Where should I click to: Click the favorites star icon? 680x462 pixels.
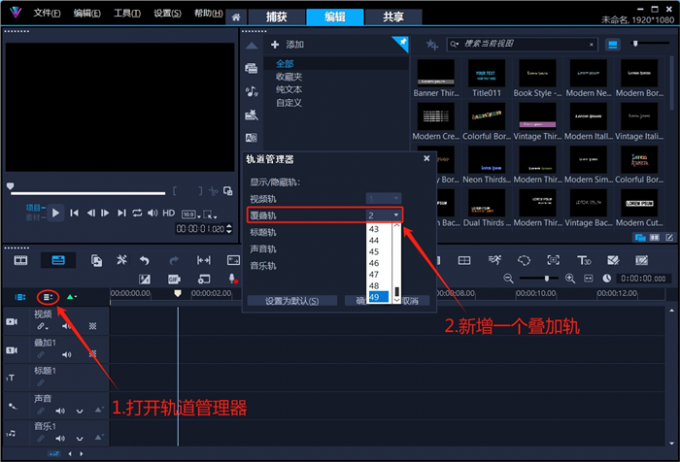click(x=432, y=44)
